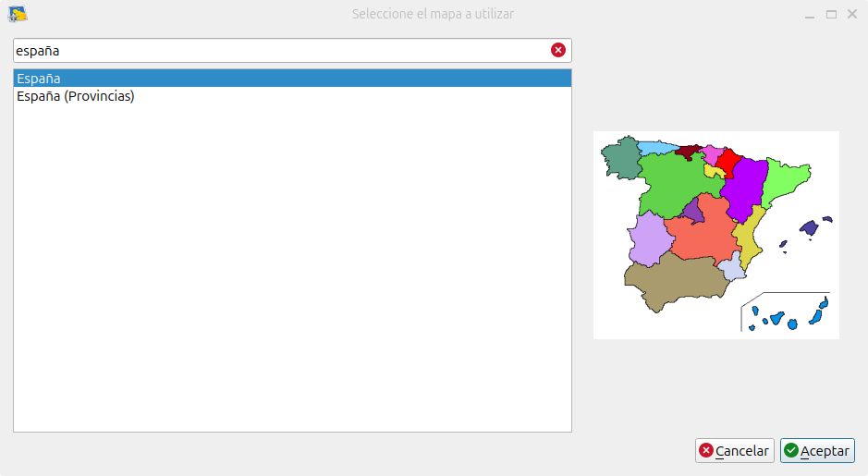Click the tan Andalucía region on the map preview
Screen dimensions: 868x476
click(x=670, y=283)
